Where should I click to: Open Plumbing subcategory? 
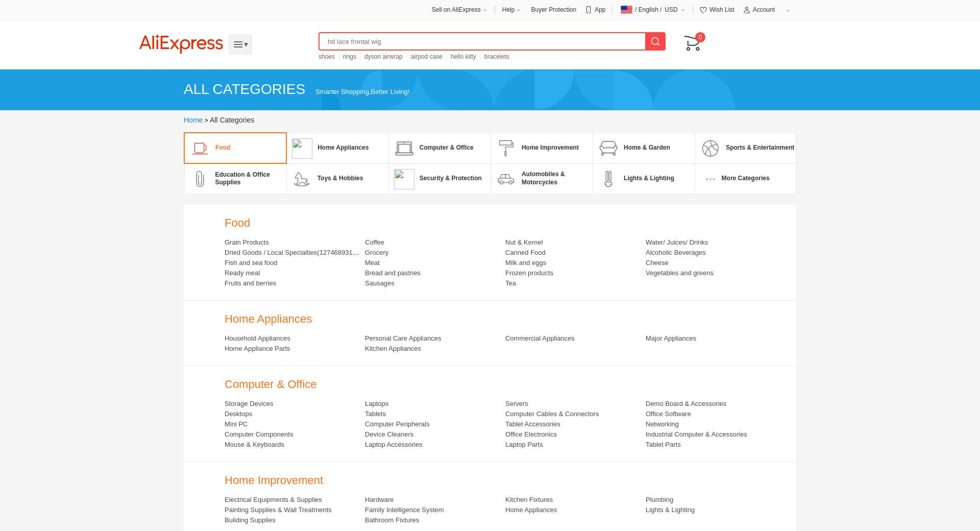pos(659,500)
